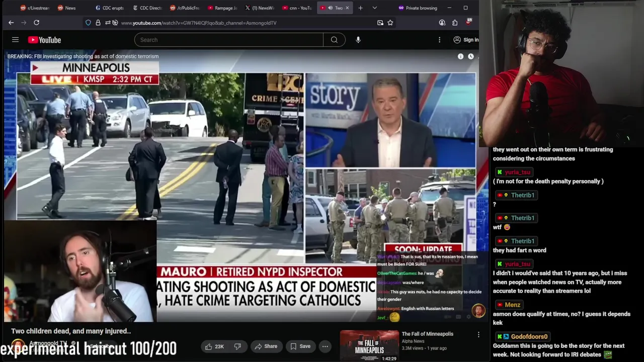Share the video
644x362 pixels.
[266, 346]
